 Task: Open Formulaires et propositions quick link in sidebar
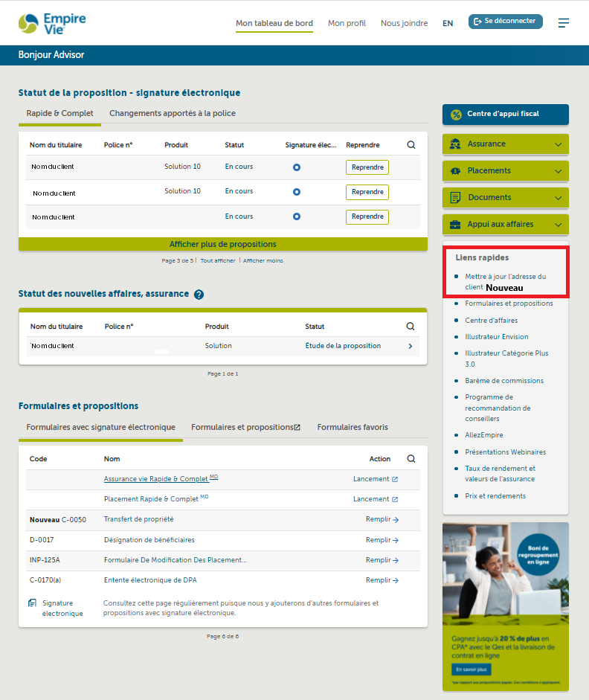509,304
